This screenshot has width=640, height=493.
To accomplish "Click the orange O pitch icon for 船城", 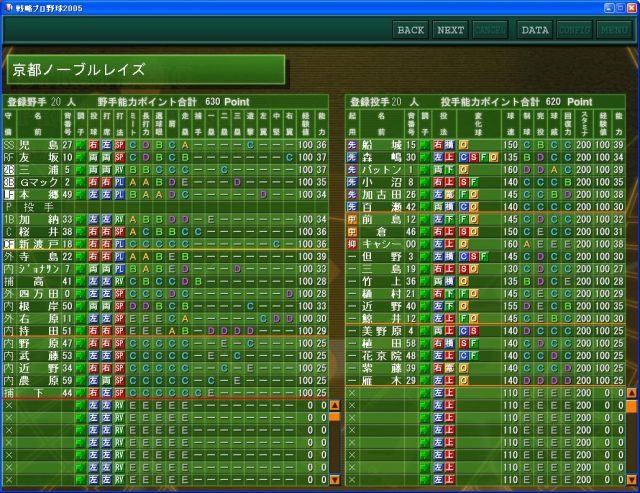I will (x=463, y=145).
